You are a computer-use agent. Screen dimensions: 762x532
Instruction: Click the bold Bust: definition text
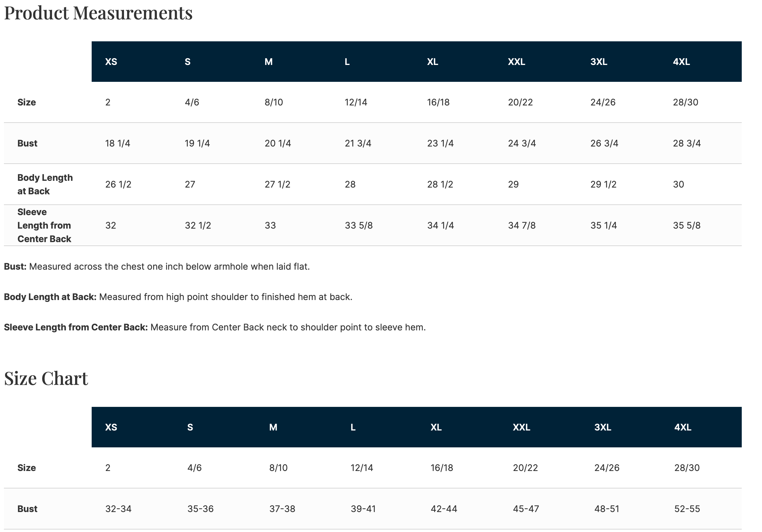point(15,267)
